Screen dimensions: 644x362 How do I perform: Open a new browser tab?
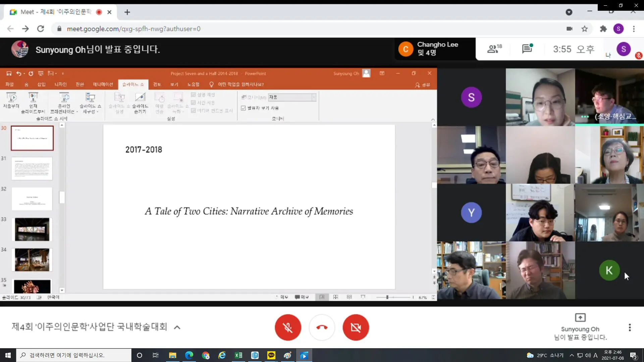tap(127, 12)
